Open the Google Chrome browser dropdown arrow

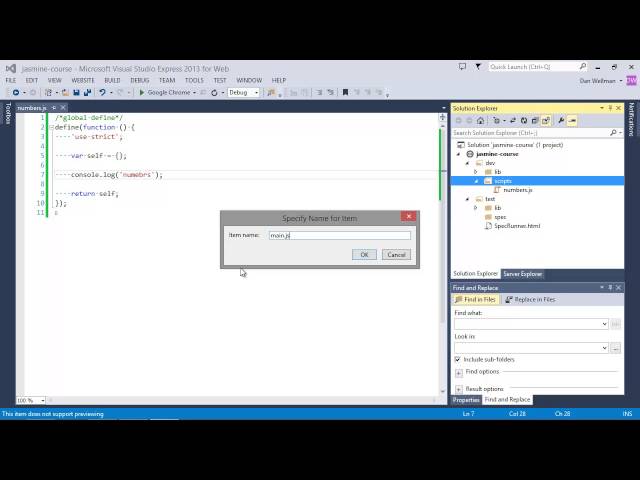coord(194,93)
